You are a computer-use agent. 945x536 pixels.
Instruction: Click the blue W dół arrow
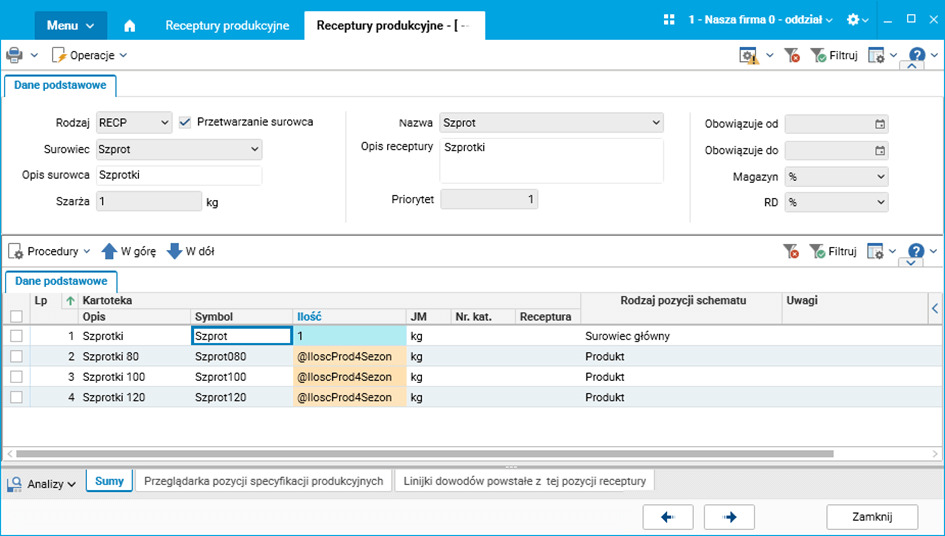tap(174, 251)
